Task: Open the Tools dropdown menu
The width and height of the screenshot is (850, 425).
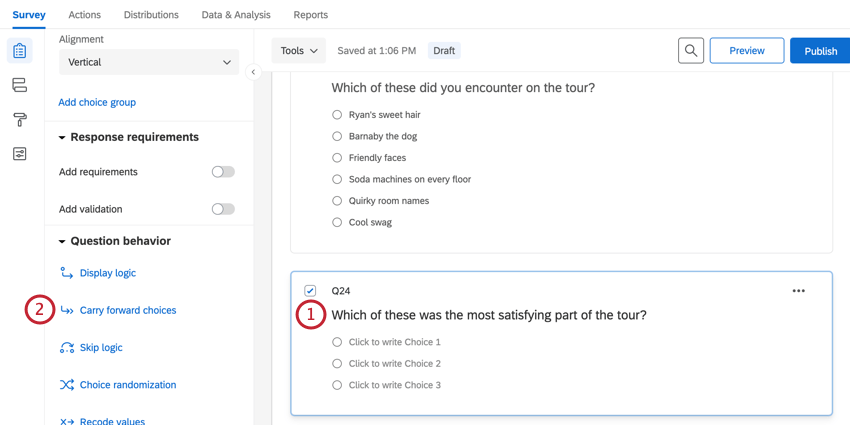Action: point(299,51)
